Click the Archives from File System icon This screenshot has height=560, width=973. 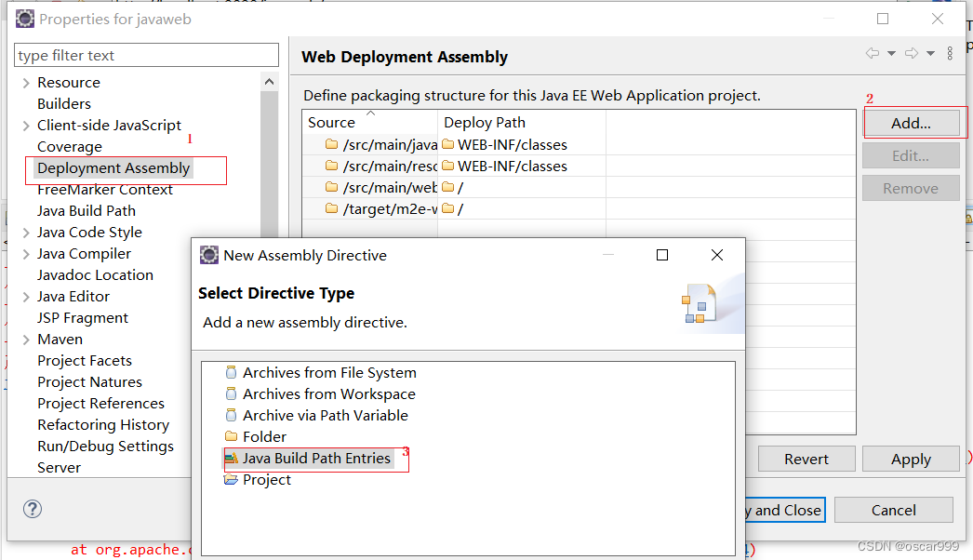232,372
